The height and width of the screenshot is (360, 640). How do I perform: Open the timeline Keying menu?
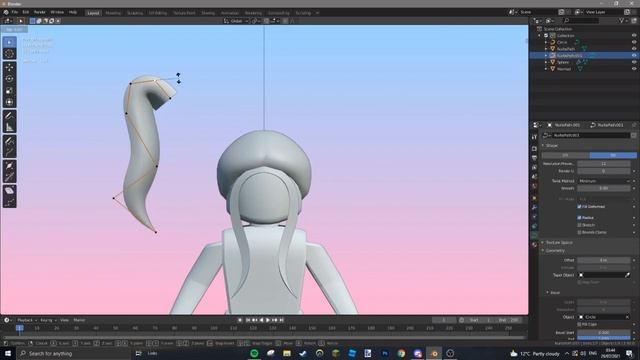pyautogui.click(x=48, y=320)
